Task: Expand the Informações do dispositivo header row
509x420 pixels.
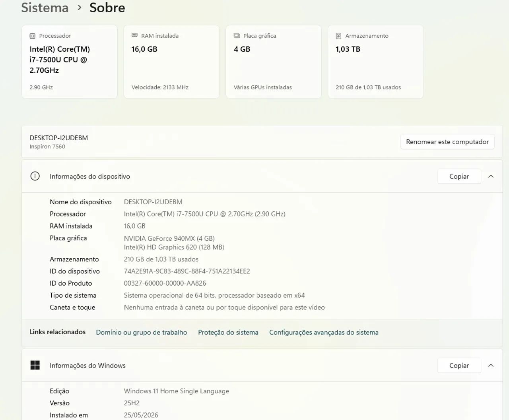Action: pyautogui.click(x=262, y=176)
